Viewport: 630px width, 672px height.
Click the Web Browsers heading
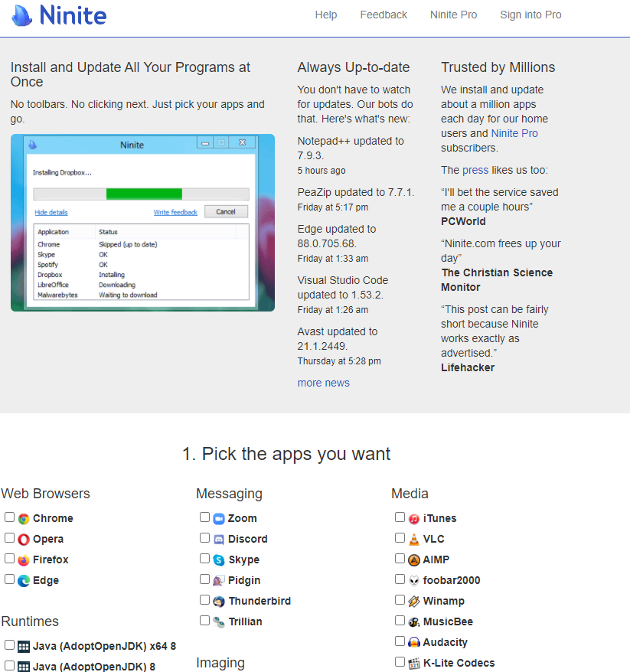click(45, 494)
